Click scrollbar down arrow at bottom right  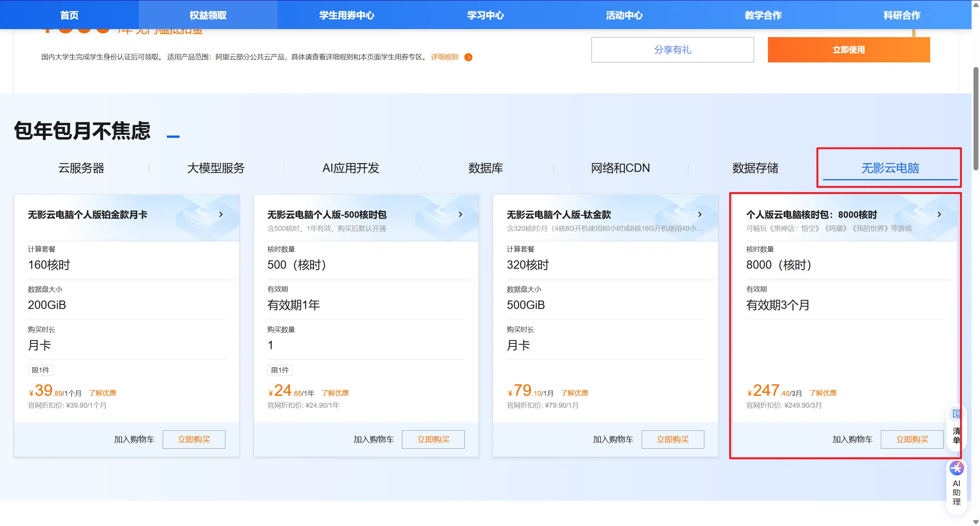point(976,522)
